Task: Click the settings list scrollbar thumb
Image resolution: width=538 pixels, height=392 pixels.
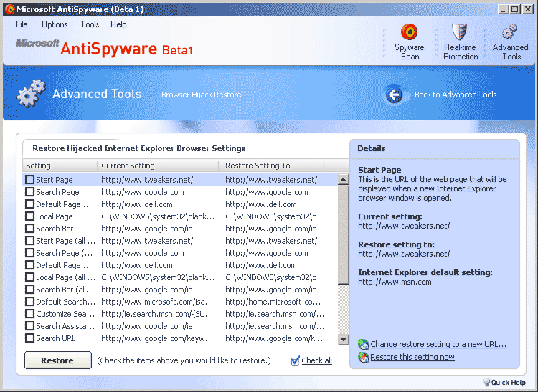Action: click(x=343, y=235)
